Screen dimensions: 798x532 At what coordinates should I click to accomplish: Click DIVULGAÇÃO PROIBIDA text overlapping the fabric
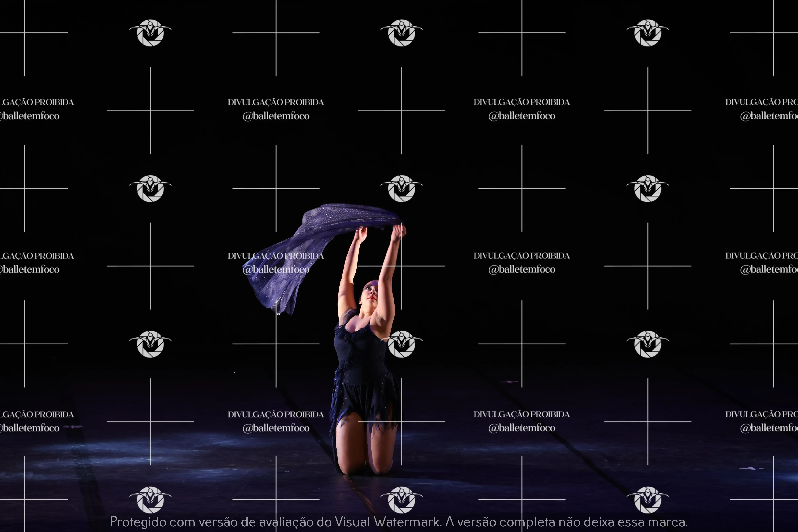click(276, 256)
